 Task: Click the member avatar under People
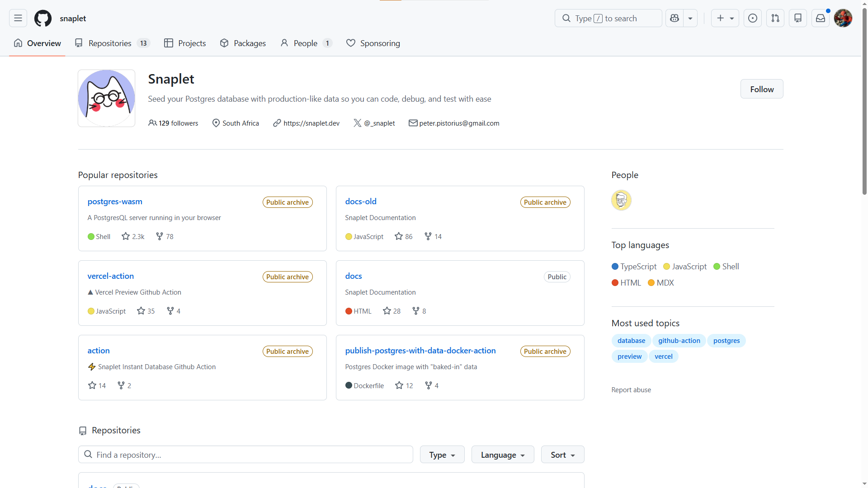[621, 200]
